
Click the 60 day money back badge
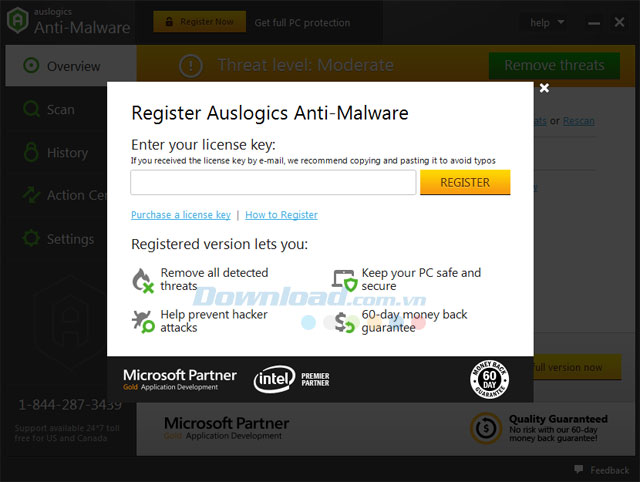[x=489, y=380]
